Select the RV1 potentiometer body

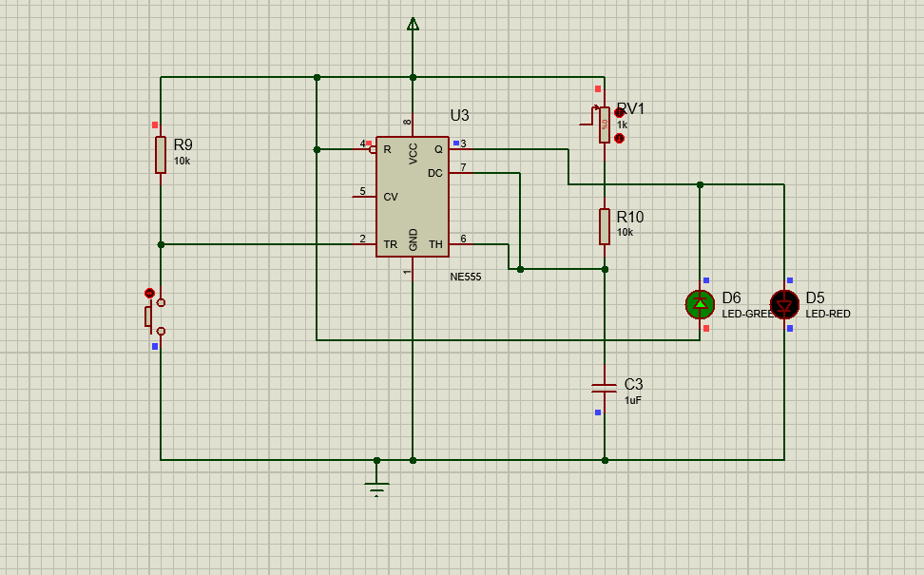[x=605, y=125]
